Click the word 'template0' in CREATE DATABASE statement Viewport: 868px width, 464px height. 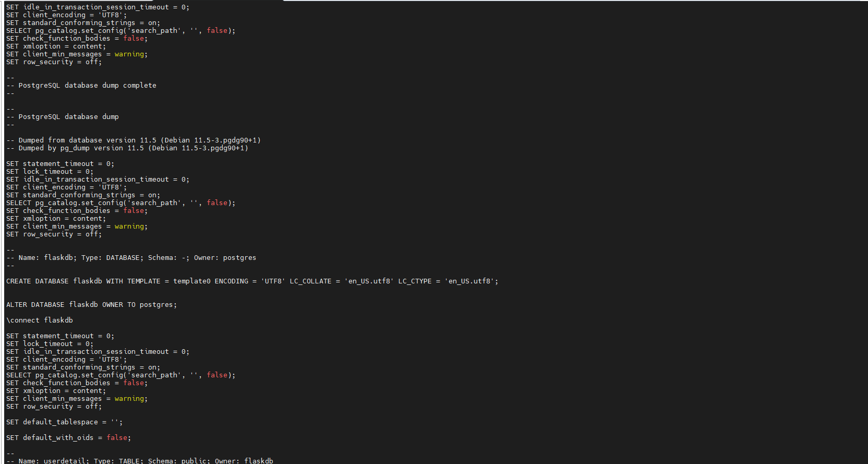coord(192,281)
